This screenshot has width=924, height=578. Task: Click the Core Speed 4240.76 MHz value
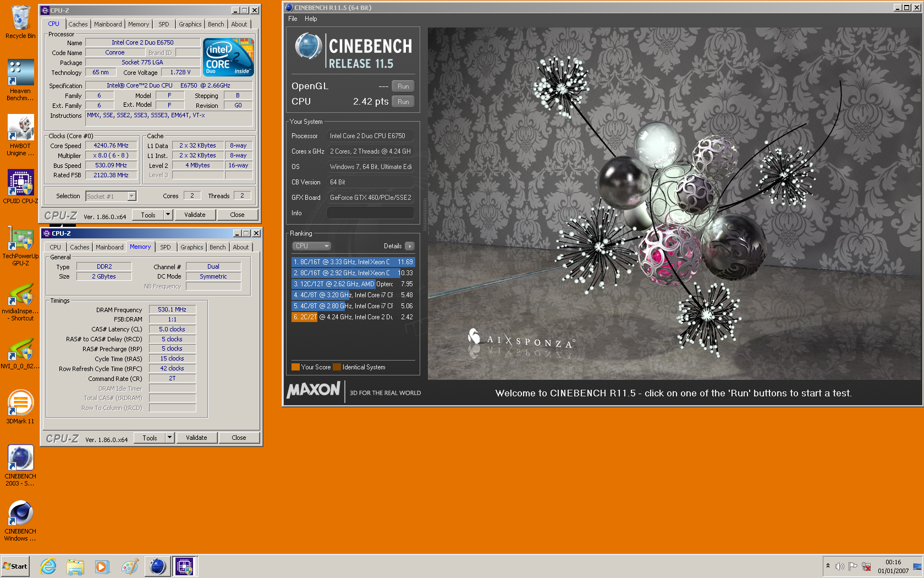point(111,146)
